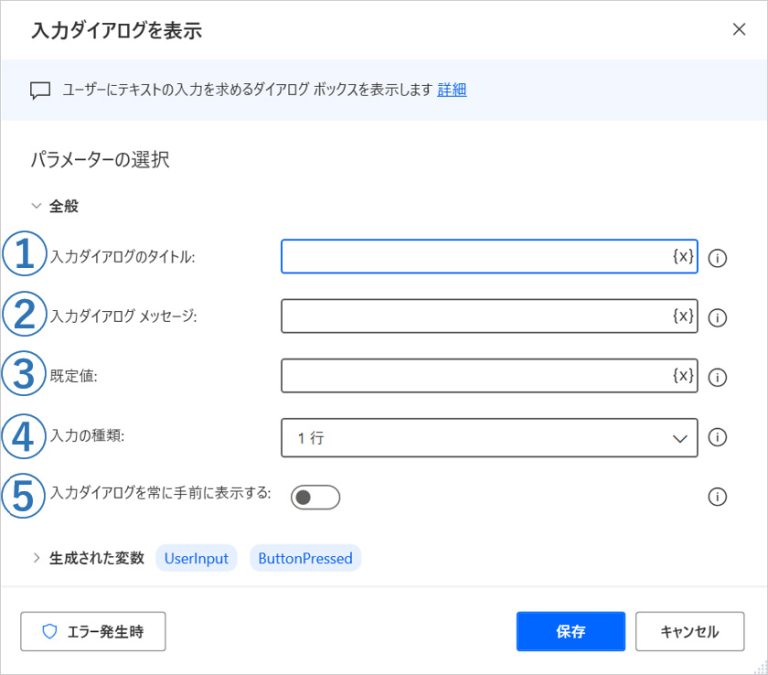Screen dimensions: 768x675
Task: Select the UserInput variable chip
Action: pos(196,559)
